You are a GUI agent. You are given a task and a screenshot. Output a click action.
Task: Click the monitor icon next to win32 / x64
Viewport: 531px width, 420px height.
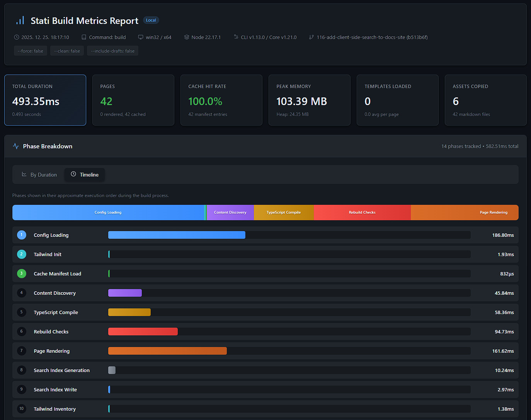[140, 37]
